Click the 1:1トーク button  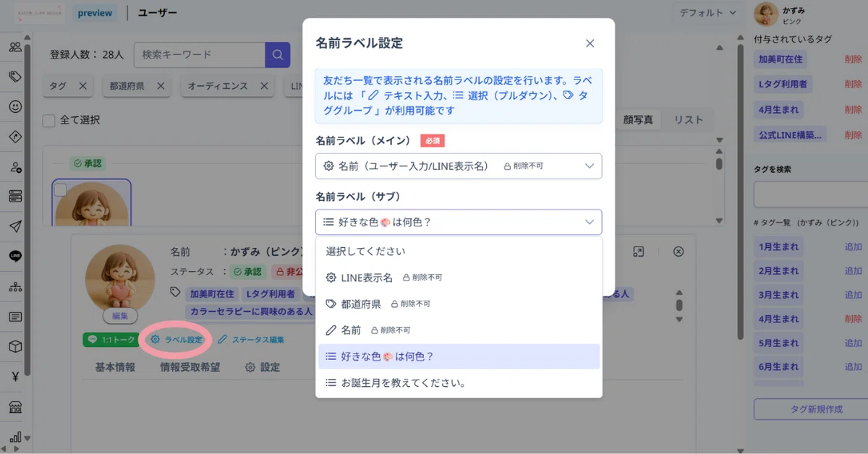point(111,339)
